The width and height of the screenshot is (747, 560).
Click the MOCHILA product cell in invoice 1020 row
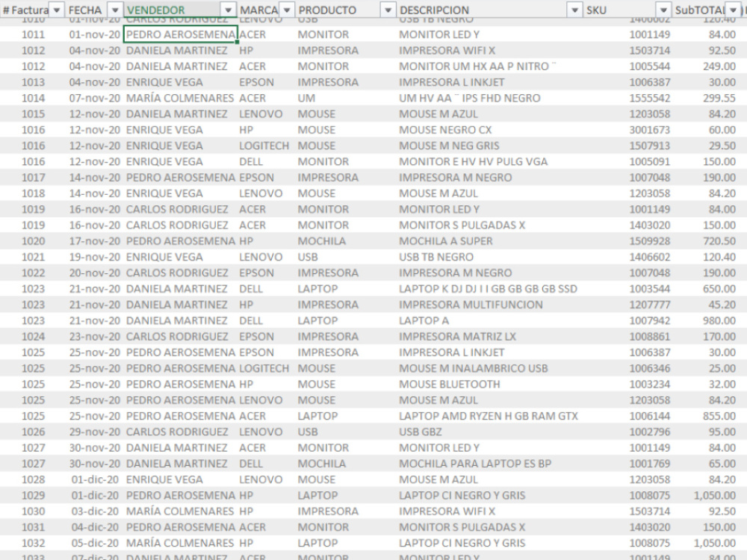[x=321, y=241]
